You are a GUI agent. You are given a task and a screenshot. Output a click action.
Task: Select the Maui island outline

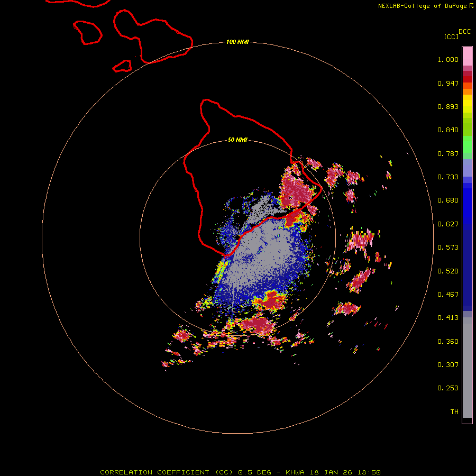point(153,36)
